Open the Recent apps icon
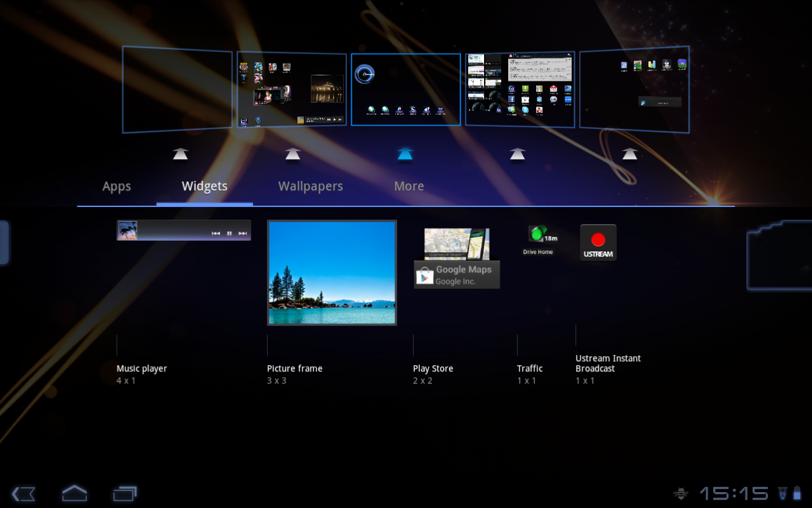The width and height of the screenshot is (812, 508). 124,493
